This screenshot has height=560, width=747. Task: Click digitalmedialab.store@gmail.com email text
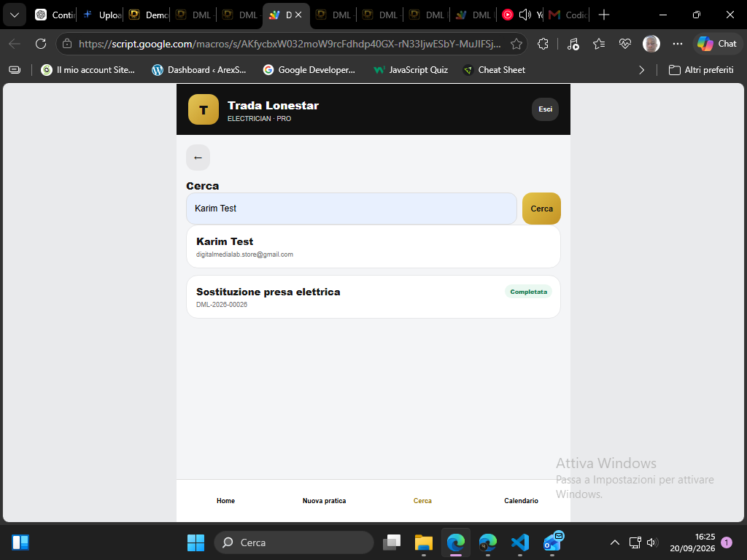(x=244, y=254)
